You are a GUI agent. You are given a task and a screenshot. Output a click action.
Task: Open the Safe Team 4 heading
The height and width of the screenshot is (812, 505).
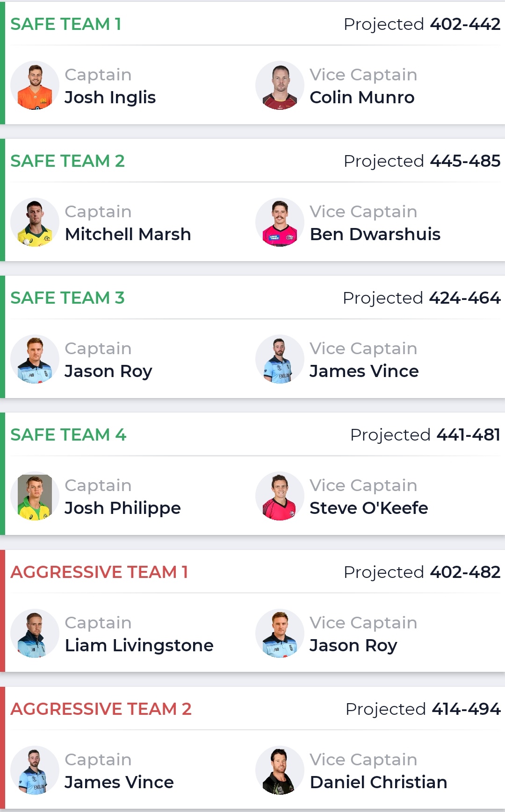[x=68, y=434]
